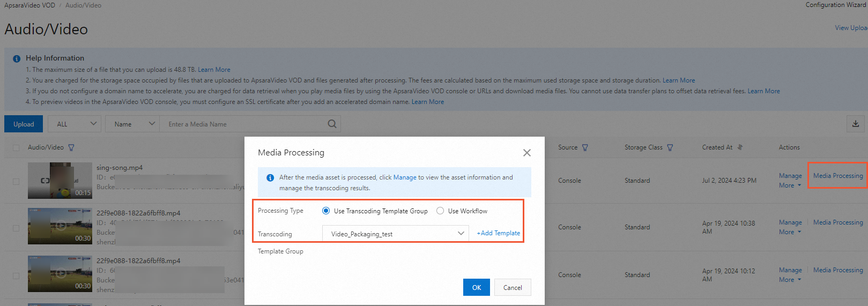Click the Storage Class filter icon

670,147
